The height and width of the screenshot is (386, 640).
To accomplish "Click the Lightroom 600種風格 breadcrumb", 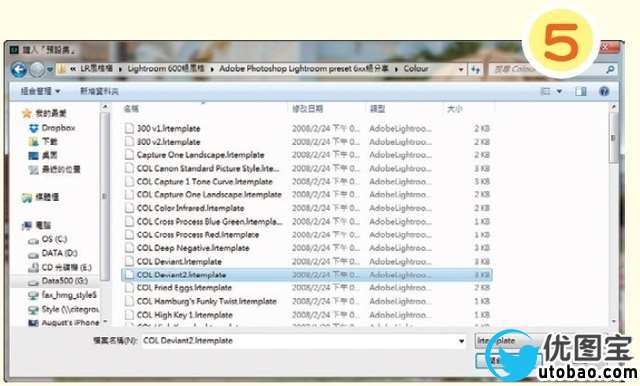I will click(166, 69).
